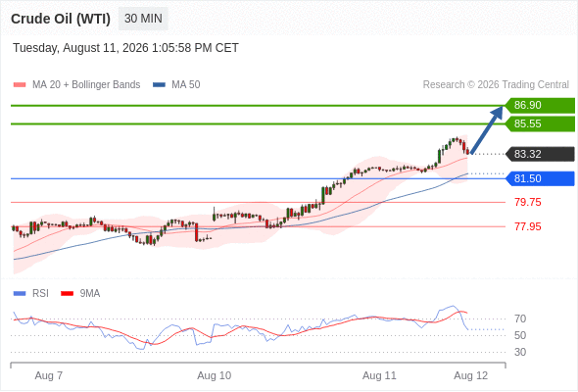Click the pink MA 20 color swatch
This screenshot has width=578, height=392.
(x=20, y=85)
